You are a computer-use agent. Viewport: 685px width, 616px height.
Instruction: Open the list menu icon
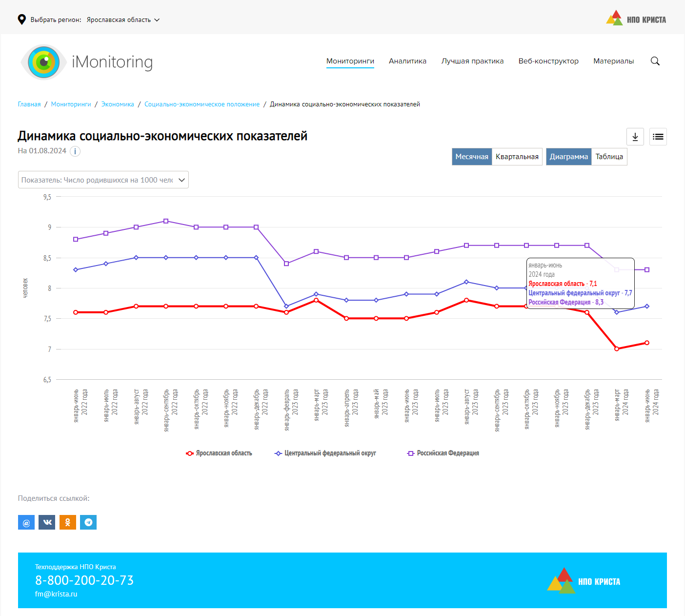658,137
